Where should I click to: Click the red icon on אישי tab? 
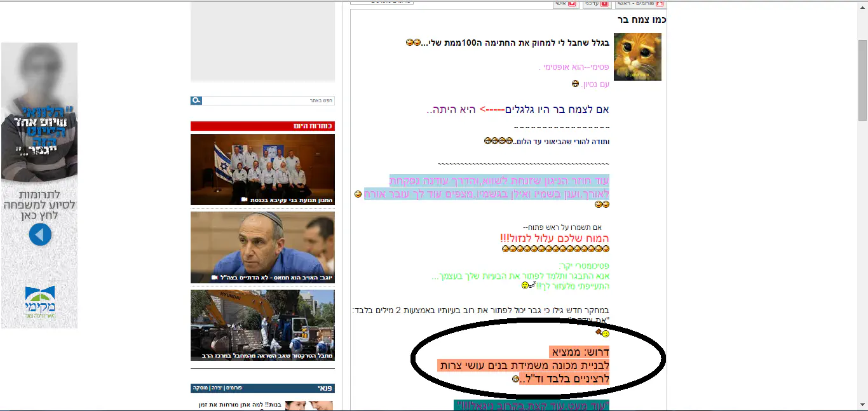571,3
